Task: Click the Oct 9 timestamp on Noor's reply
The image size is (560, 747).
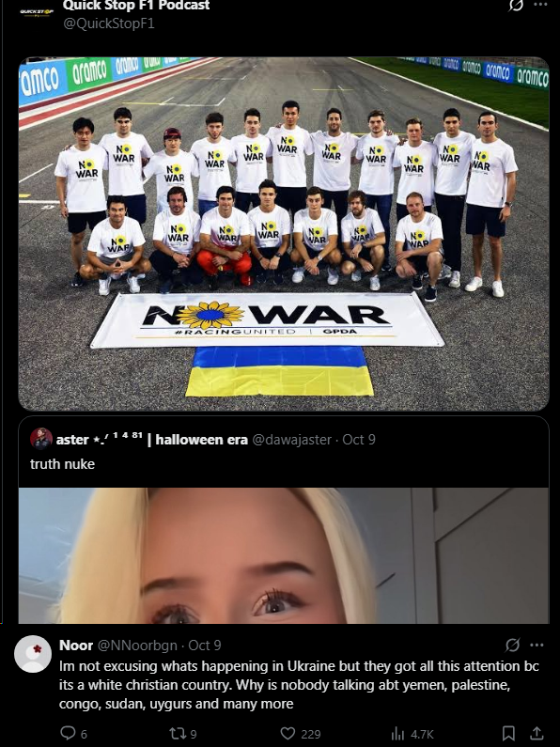Action: [x=204, y=645]
